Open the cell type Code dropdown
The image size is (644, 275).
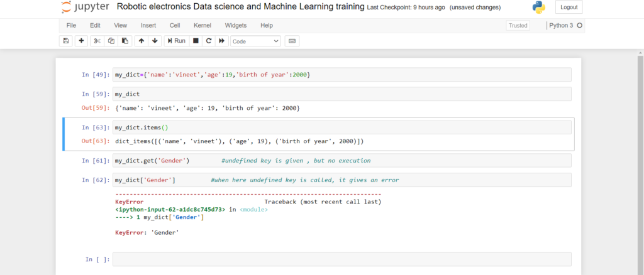[x=255, y=41]
